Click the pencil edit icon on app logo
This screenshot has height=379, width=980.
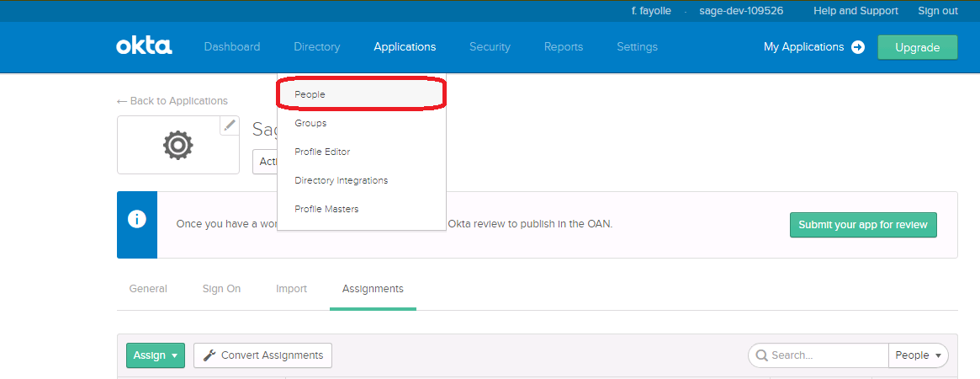230,125
